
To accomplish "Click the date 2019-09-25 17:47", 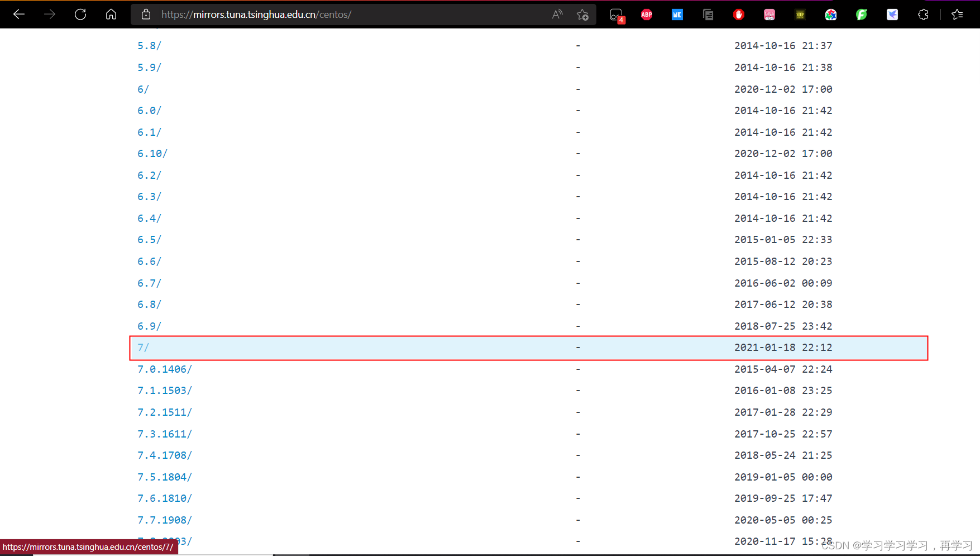I will coord(783,498).
